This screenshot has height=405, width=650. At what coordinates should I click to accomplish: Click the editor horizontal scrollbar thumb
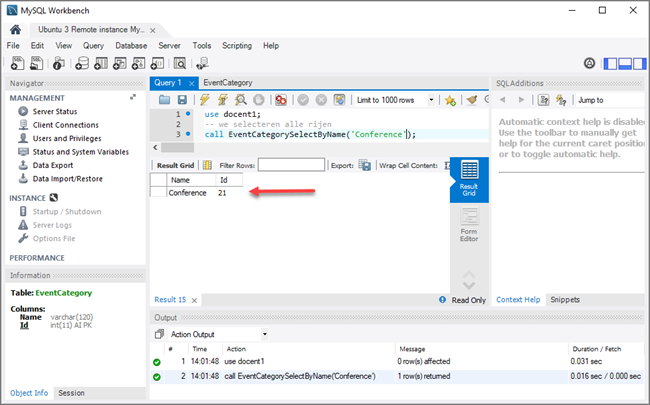pos(177,147)
